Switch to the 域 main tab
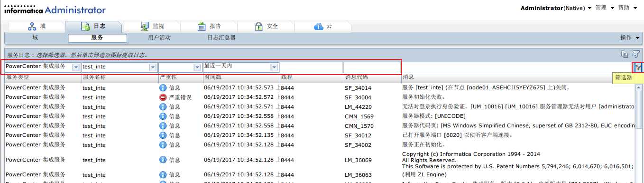644x183 pixels. click(x=37, y=26)
